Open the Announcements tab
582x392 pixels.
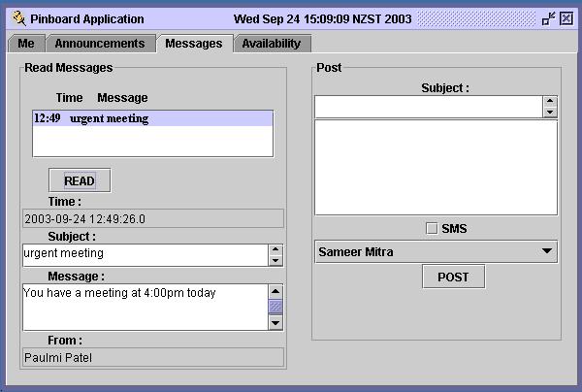click(100, 44)
